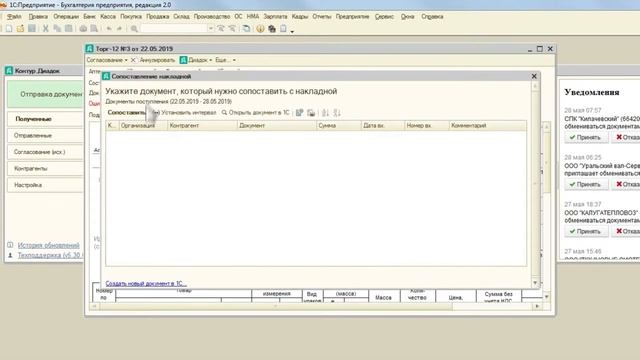
Task: Click the second list-output icon in matching dialog toolbar
Action: [x=311, y=113]
